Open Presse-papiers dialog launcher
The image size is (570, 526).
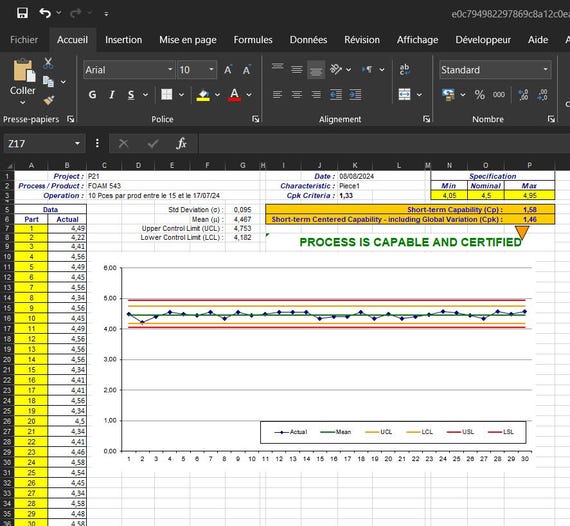(71, 119)
